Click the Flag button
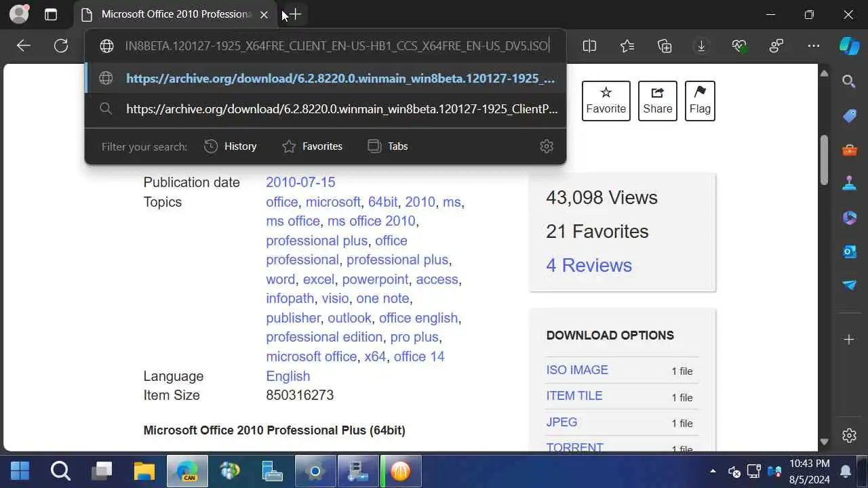This screenshot has height=488, width=868. click(700, 101)
